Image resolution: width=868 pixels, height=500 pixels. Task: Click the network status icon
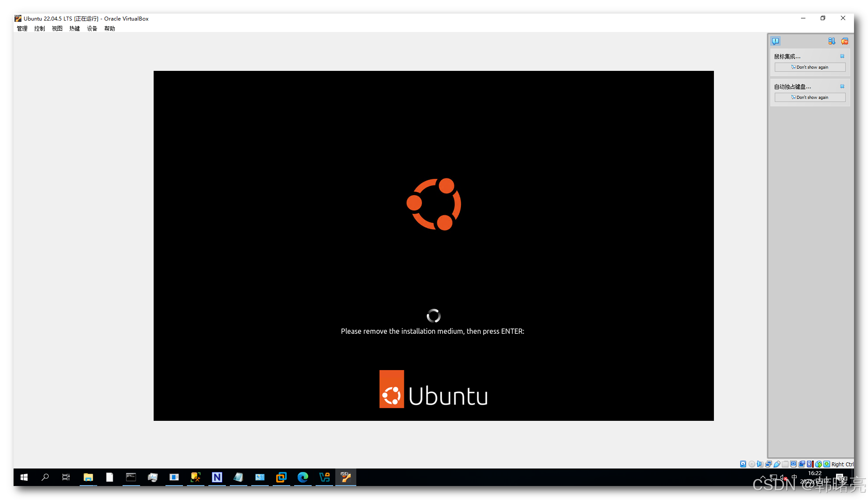[768, 464]
